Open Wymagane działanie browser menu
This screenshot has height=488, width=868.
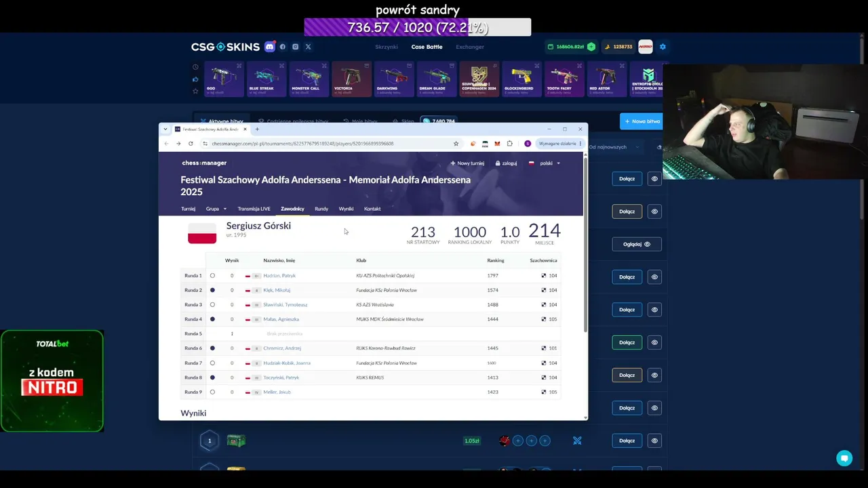pyautogui.click(x=559, y=144)
